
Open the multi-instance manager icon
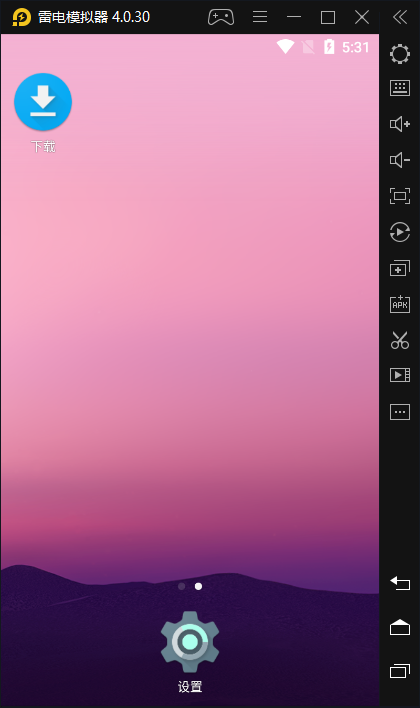(400, 268)
